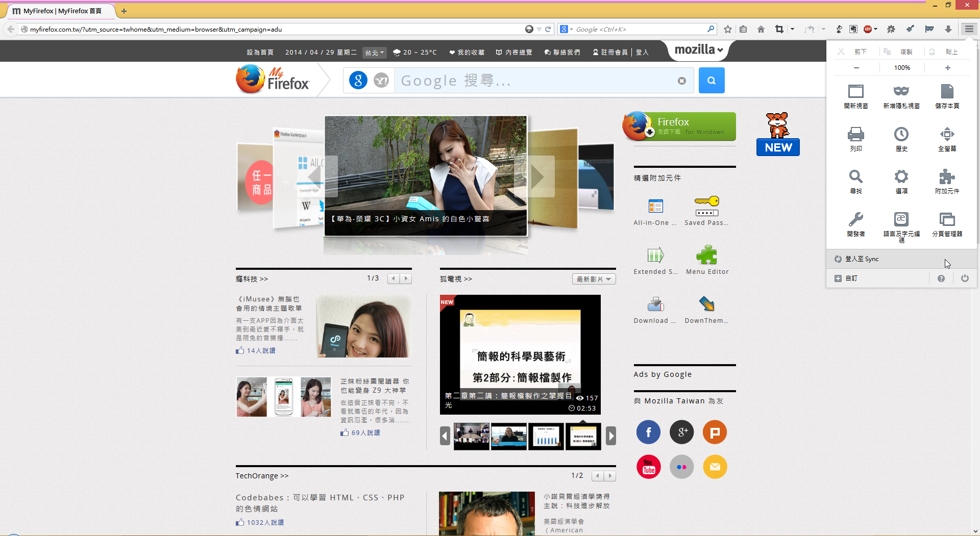Click the Facebook social icon
Screen dimensions: 980x536
(x=648, y=432)
